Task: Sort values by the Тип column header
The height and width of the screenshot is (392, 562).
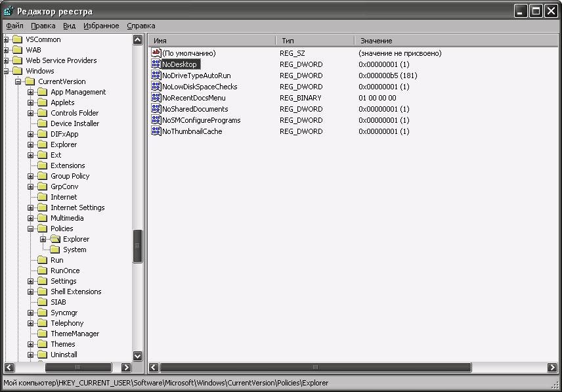Action: (315, 41)
